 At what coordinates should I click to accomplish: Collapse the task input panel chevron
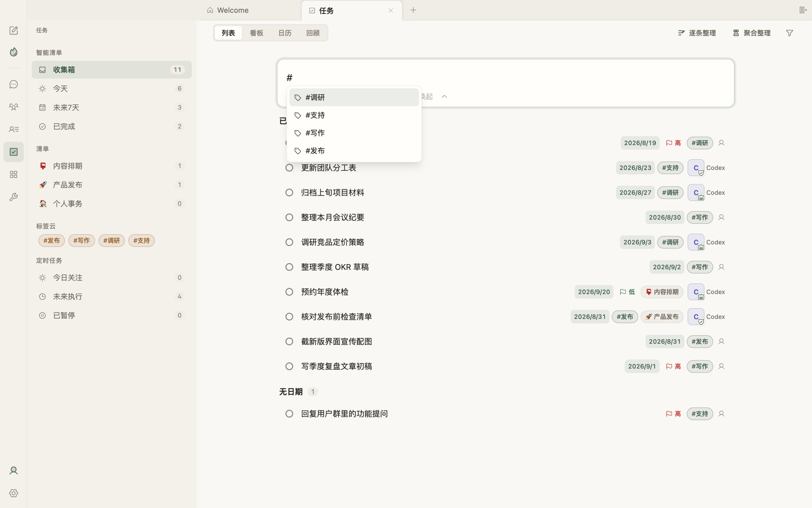pos(444,97)
